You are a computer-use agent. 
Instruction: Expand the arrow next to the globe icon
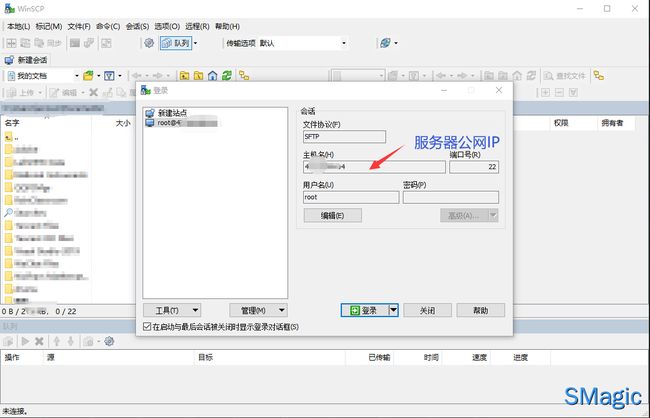pyautogui.click(x=396, y=43)
